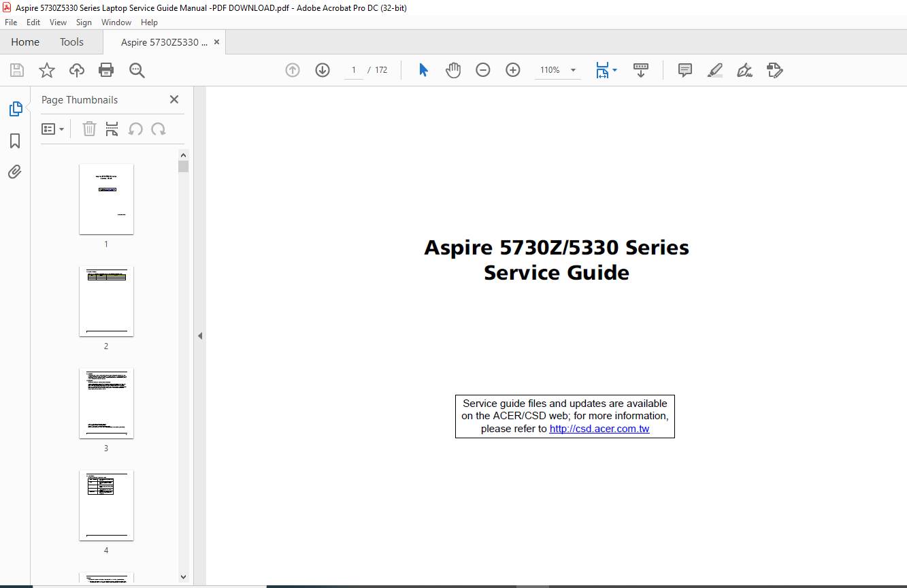Add the file to starred favorites

point(46,70)
